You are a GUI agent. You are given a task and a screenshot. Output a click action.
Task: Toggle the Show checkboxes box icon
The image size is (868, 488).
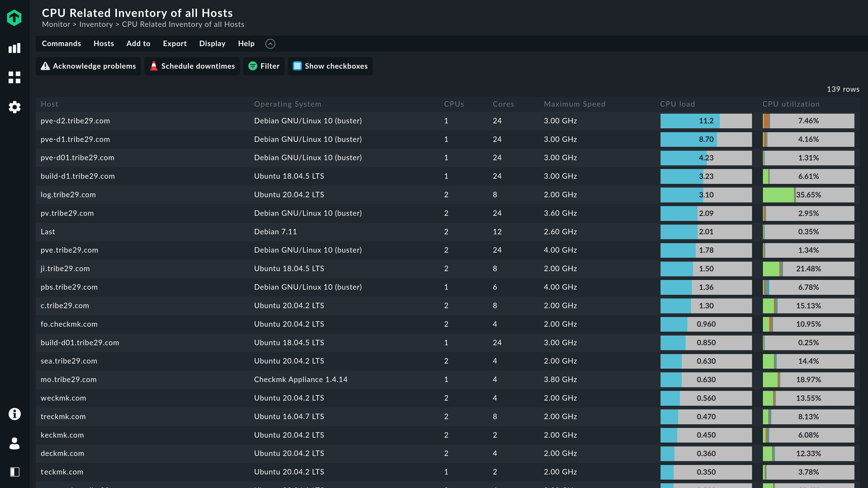297,66
